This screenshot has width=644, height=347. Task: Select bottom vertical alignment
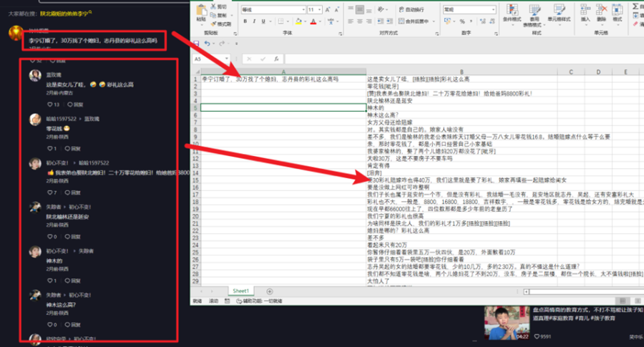click(x=369, y=9)
